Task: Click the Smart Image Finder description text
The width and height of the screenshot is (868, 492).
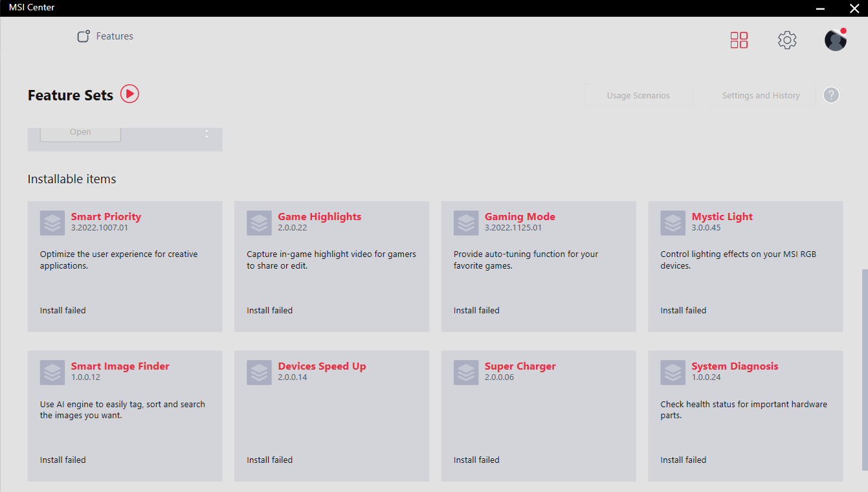Action: point(122,410)
